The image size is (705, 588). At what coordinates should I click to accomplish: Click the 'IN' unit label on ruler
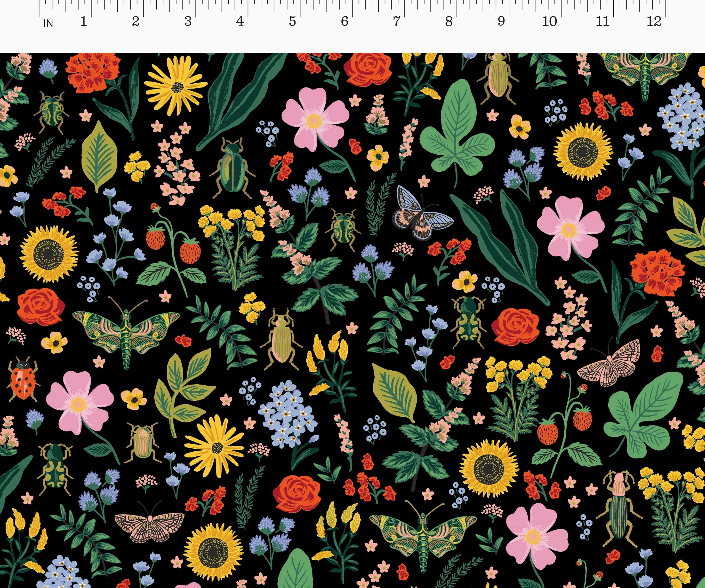(x=49, y=23)
